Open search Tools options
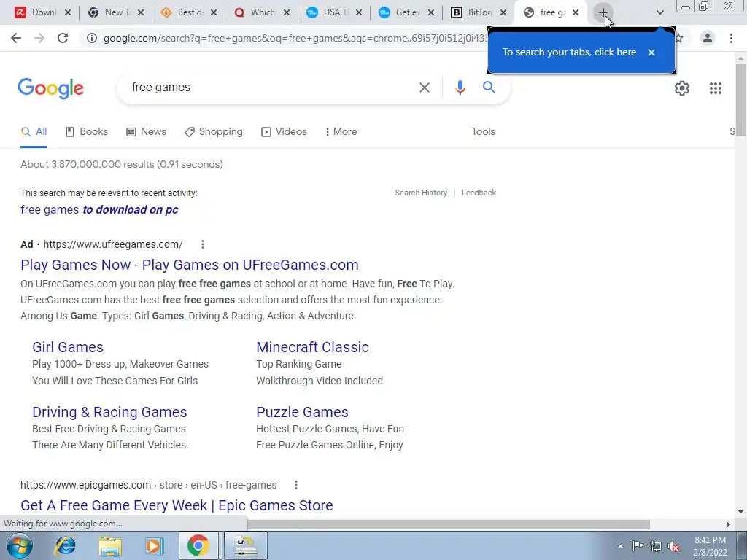 [x=483, y=132]
